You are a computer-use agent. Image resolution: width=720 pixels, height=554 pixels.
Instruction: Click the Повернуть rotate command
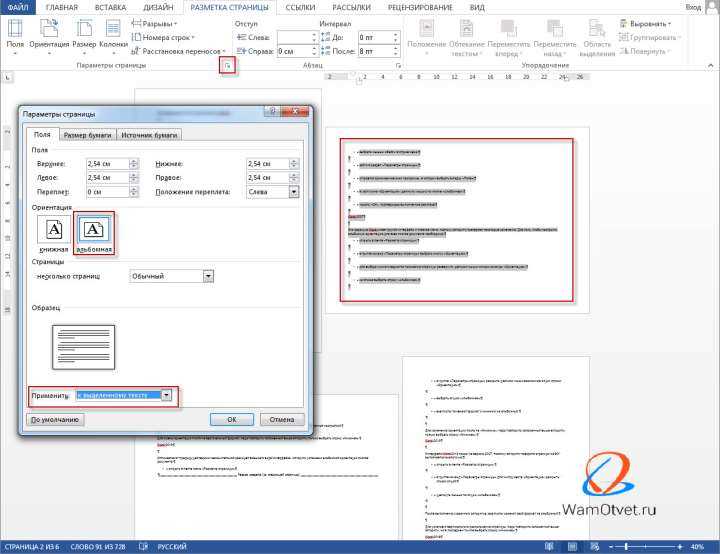point(645,51)
